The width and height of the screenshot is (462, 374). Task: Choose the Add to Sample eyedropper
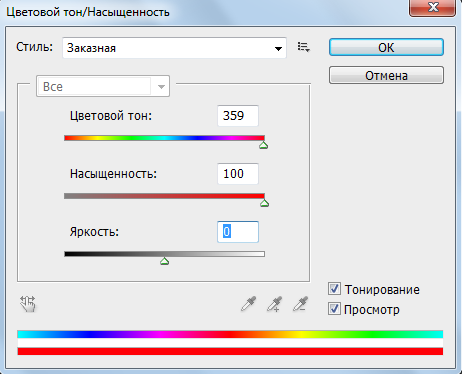point(275,304)
